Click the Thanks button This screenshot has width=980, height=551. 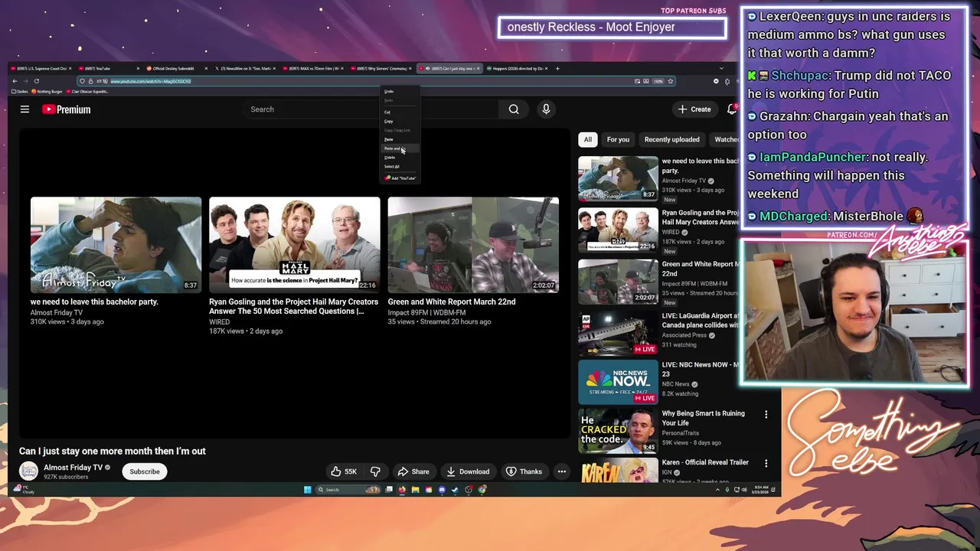tap(524, 471)
